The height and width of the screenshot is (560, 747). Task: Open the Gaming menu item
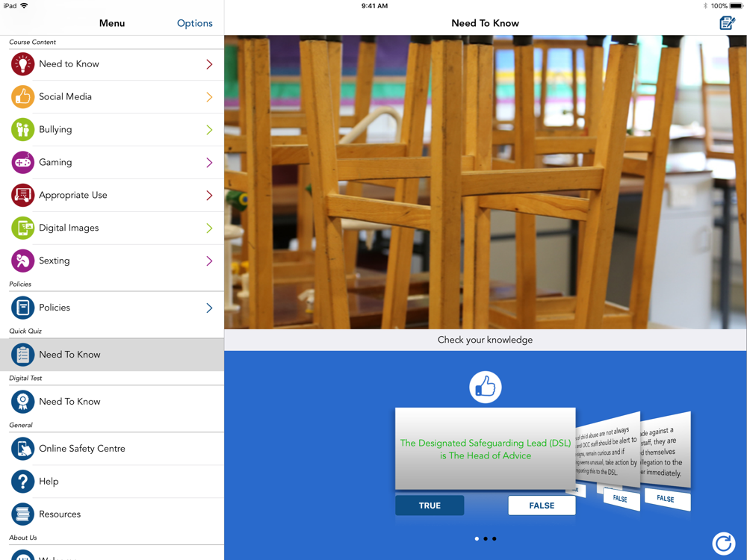tap(112, 162)
